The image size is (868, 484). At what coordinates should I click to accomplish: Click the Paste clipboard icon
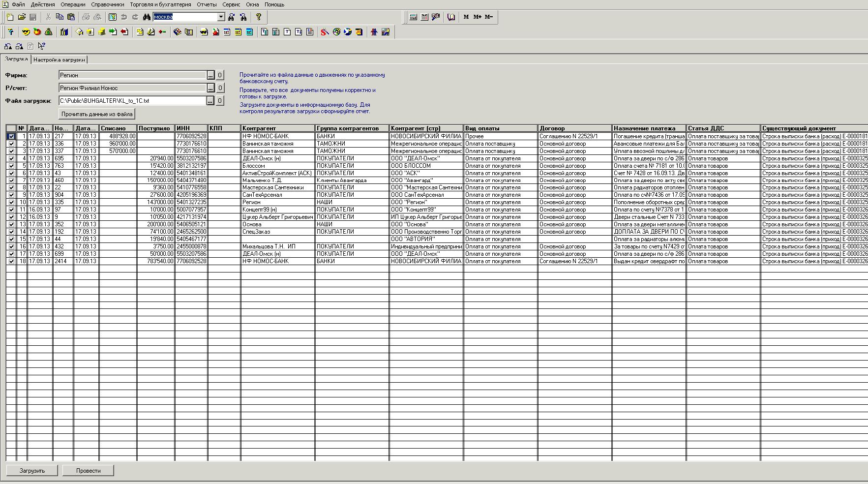(71, 17)
